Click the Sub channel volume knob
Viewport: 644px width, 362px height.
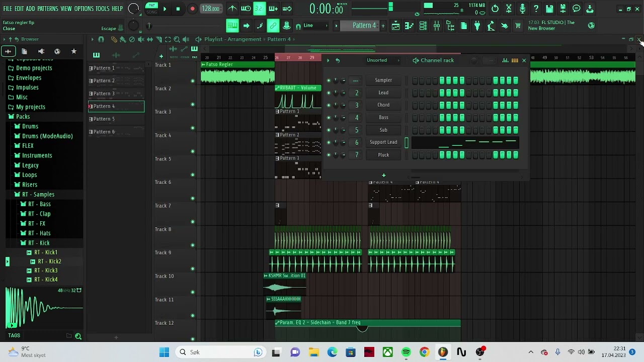(x=343, y=130)
